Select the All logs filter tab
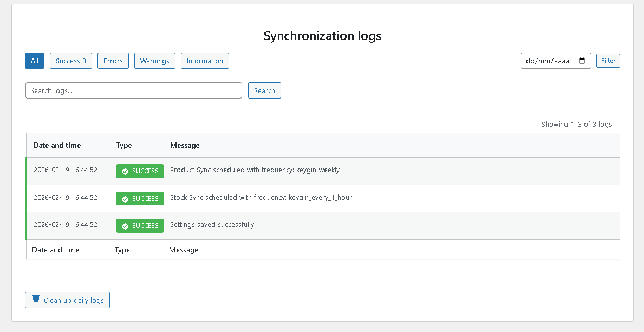 (x=35, y=61)
